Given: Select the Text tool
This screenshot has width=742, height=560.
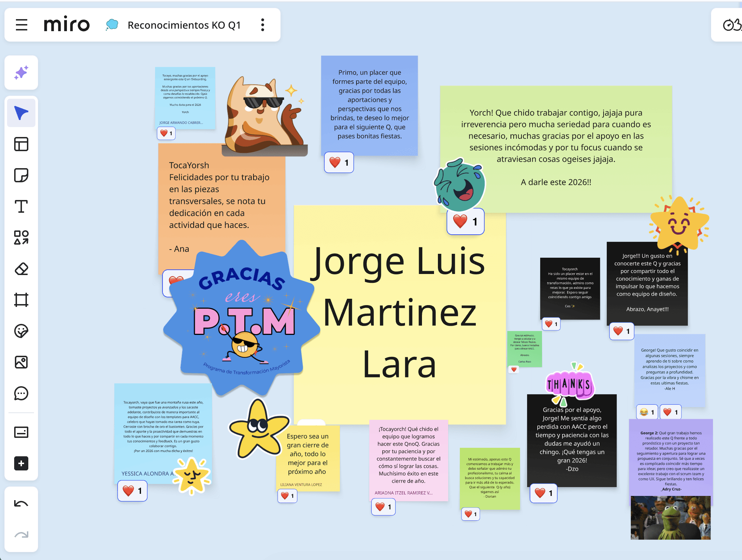Looking at the screenshot, I should click(x=21, y=206).
